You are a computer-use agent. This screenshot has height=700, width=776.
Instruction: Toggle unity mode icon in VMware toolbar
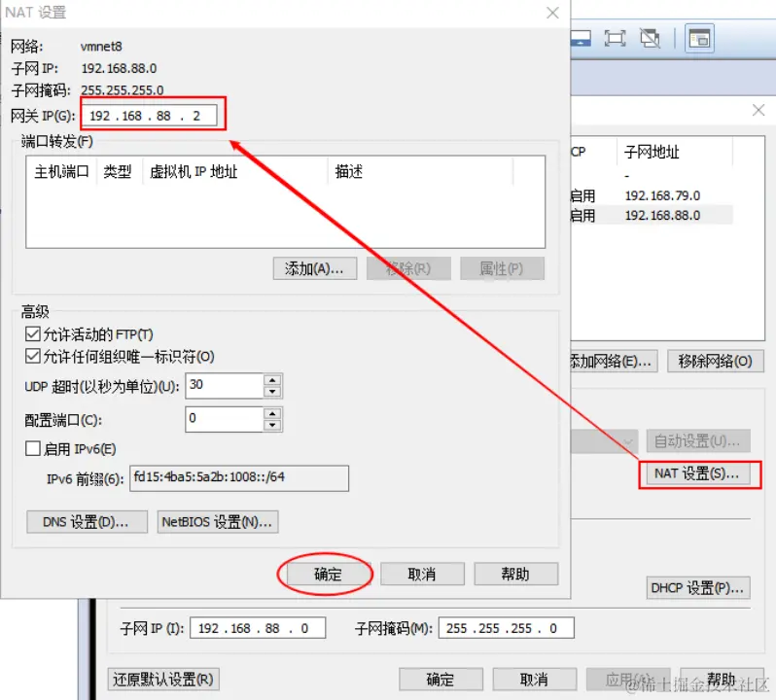coord(650,38)
